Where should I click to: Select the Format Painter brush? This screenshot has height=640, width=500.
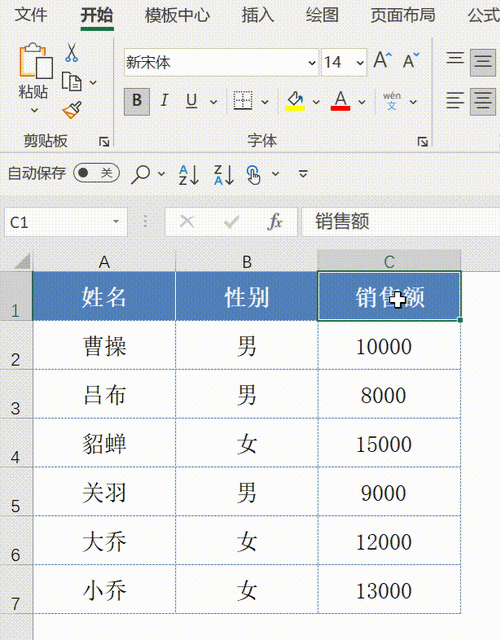(72, 110)
